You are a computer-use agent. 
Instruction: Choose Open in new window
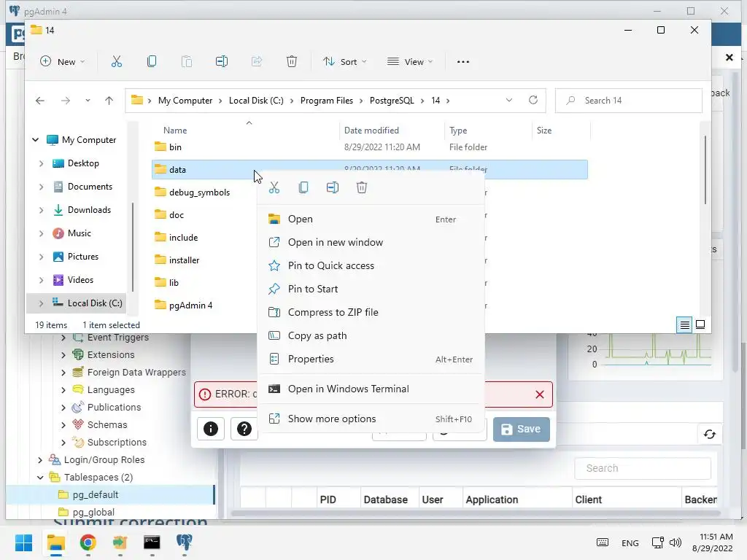point(371,242)
